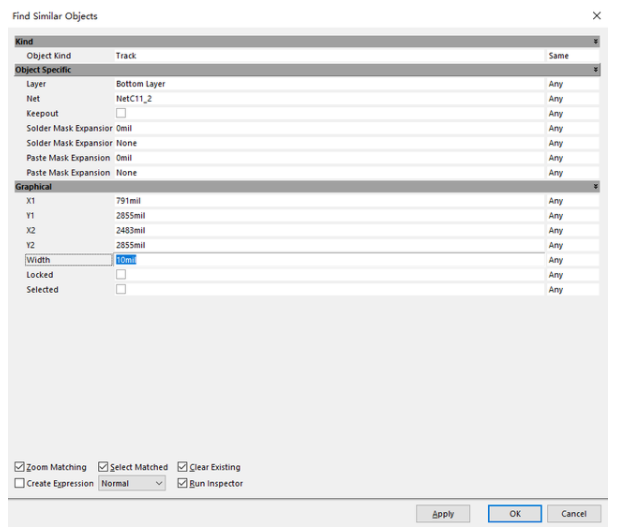Click the X1 value 791mil
Viewport: 618px width, 530px height.
point(329,201)
